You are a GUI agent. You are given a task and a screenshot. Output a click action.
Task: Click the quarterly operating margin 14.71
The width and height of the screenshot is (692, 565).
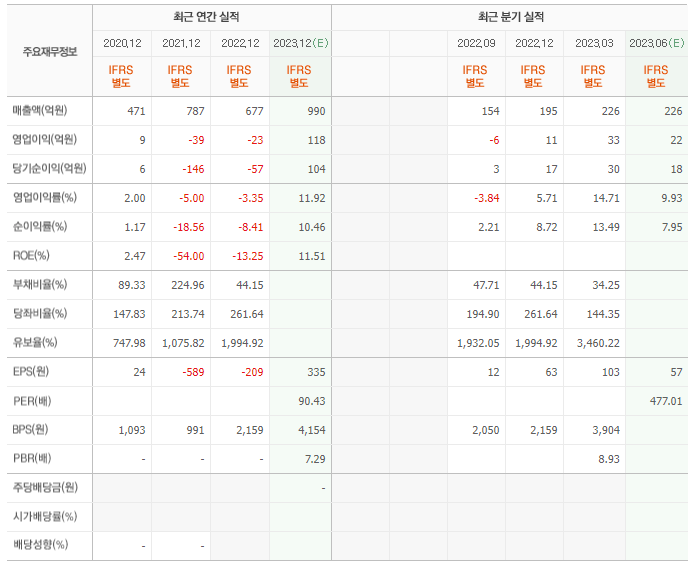tap(606, 198)
